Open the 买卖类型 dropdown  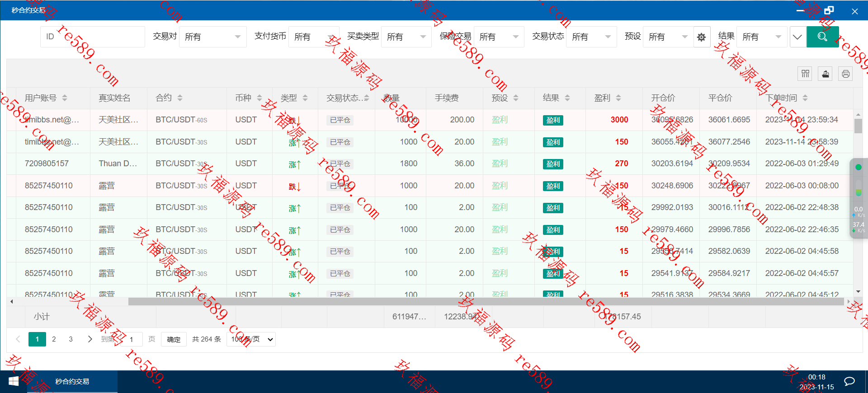click(x=406, y=37)
